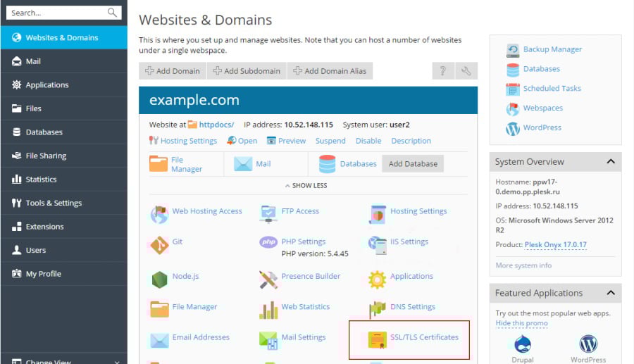634x364 pixels.
Task: Open Tools & Settings in sidebar
Action: (64, 203)
